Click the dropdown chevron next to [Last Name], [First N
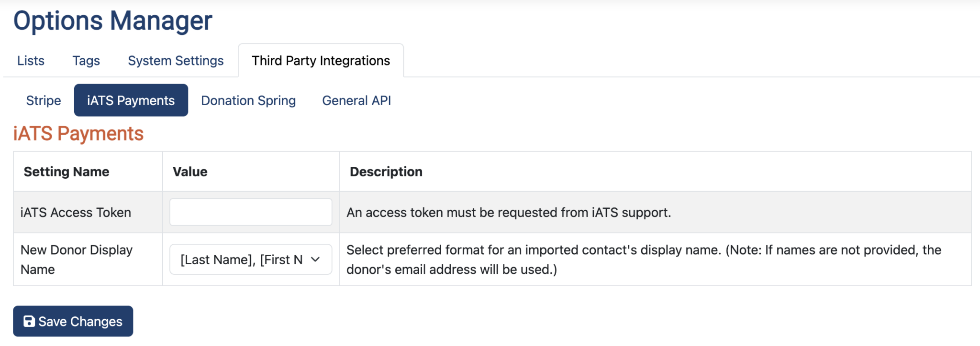980x346 pixels. [315, 259]
